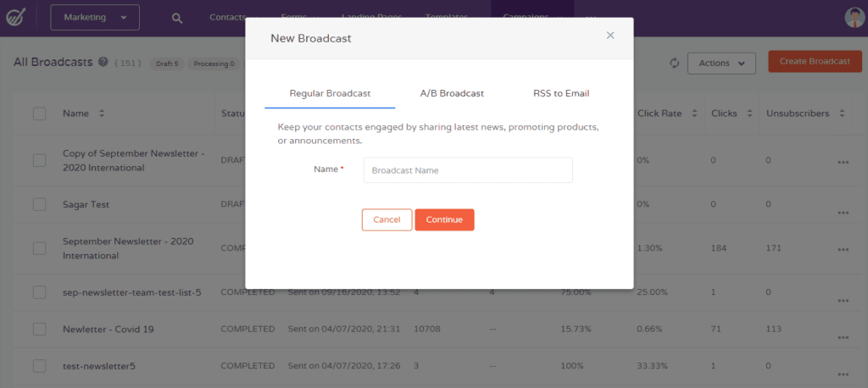This screenshot has width=868, height=388.
Task: Click Cancel in the New Broadcast dialog
Action: point(387,220)
